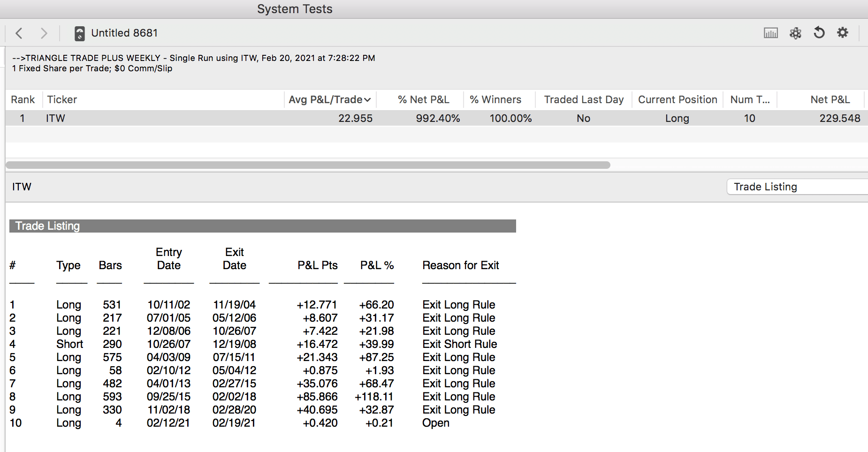The image size is (868, 452).
Task: Click the Rank column header
Action: tap(23, 99)
